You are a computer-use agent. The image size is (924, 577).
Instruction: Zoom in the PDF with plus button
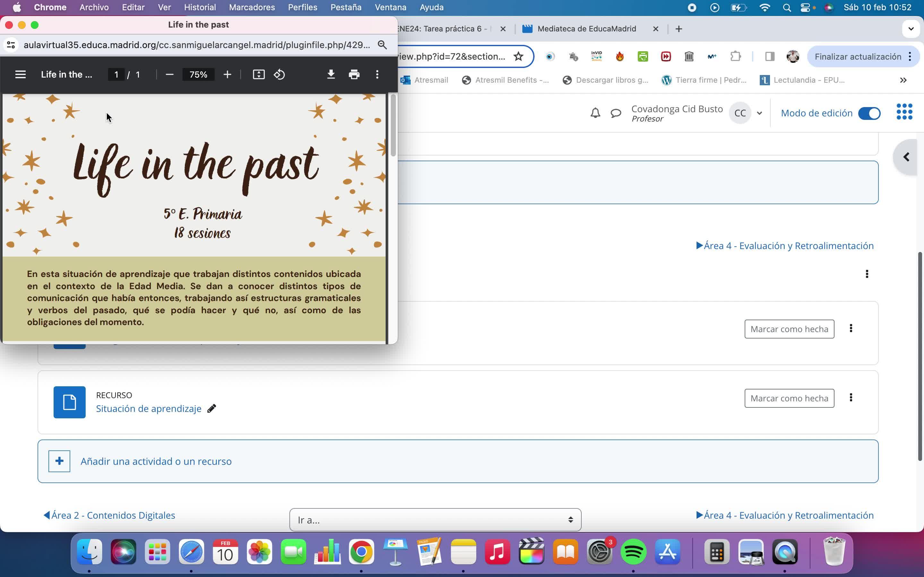click(x=227, y=74)
